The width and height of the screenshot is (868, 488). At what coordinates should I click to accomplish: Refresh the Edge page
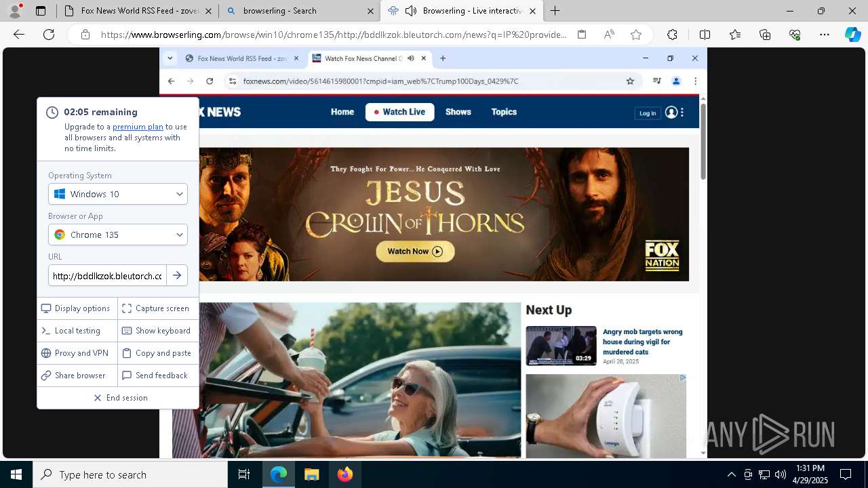click(x=49, y=35)
